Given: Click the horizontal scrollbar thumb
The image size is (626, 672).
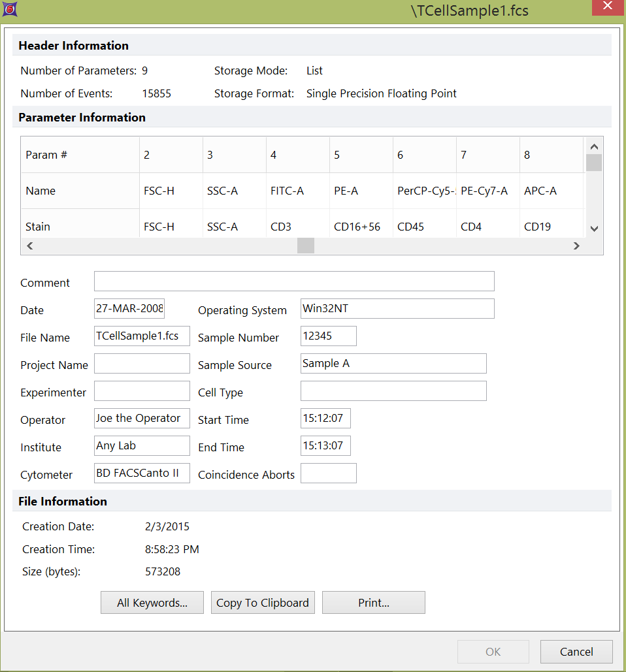Looking at the screenshot, I should [305, 246].
